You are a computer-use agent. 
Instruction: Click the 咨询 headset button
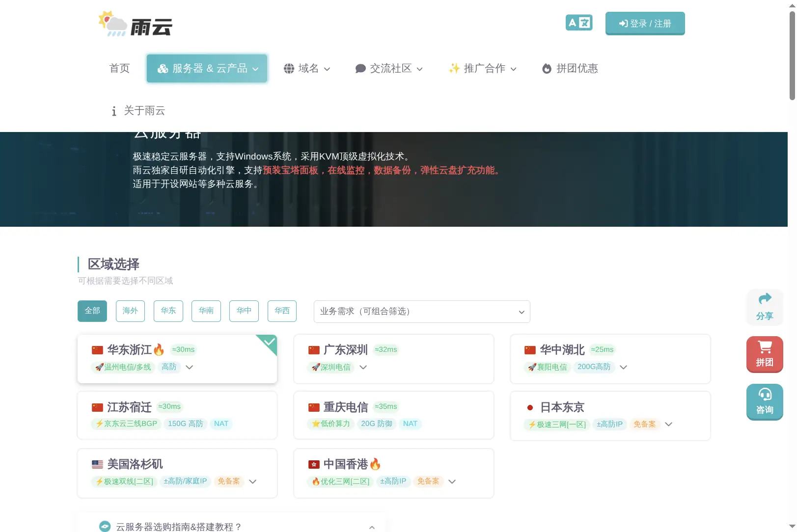[x=765, y=402]
